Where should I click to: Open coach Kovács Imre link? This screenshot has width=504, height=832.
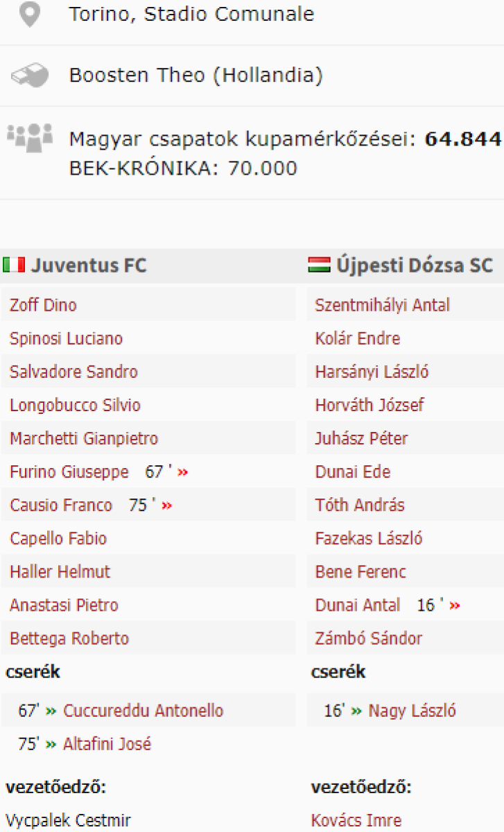point(356,820)
